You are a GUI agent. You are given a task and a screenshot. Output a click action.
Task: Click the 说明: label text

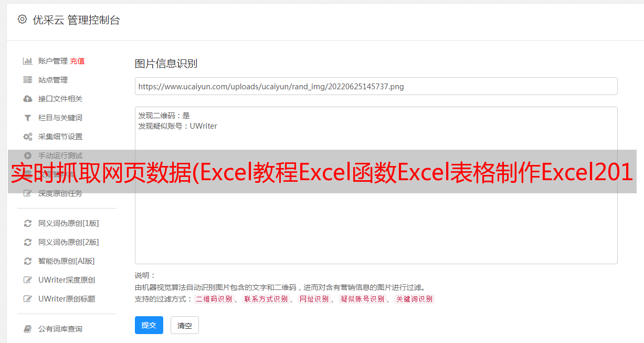click(x=145, y=275)
